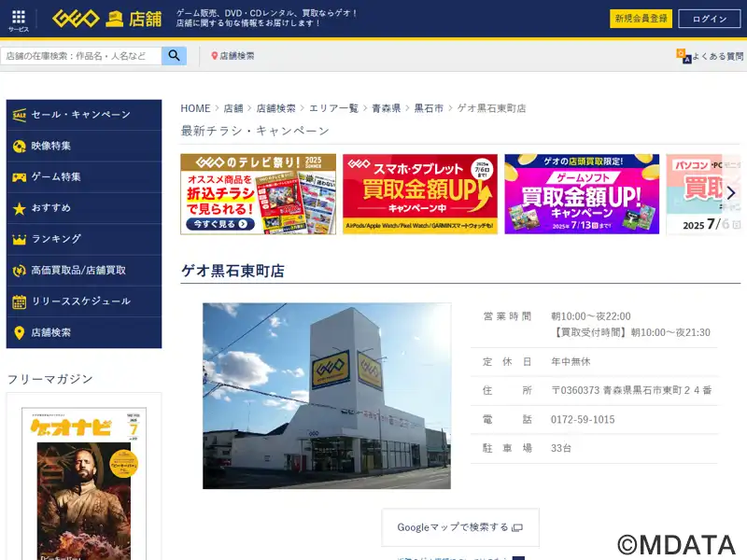
Task: Click the yen icon for 高価買取品/店舗買取
Action: 19,271
